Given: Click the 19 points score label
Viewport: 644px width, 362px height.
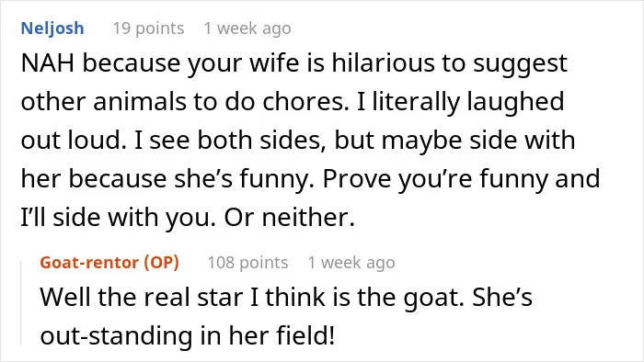Looking at the screenshot, I should pyautogui.click(x=149, y=28).
